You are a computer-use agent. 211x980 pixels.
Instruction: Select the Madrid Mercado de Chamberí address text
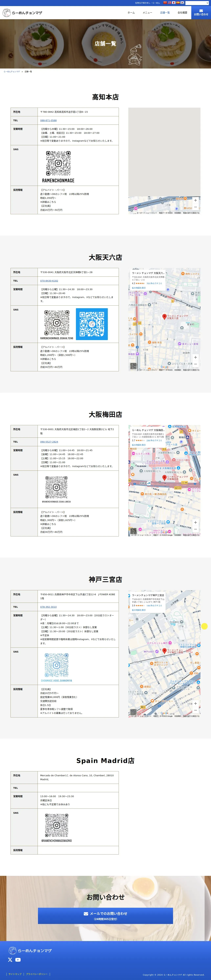[77, 777]
